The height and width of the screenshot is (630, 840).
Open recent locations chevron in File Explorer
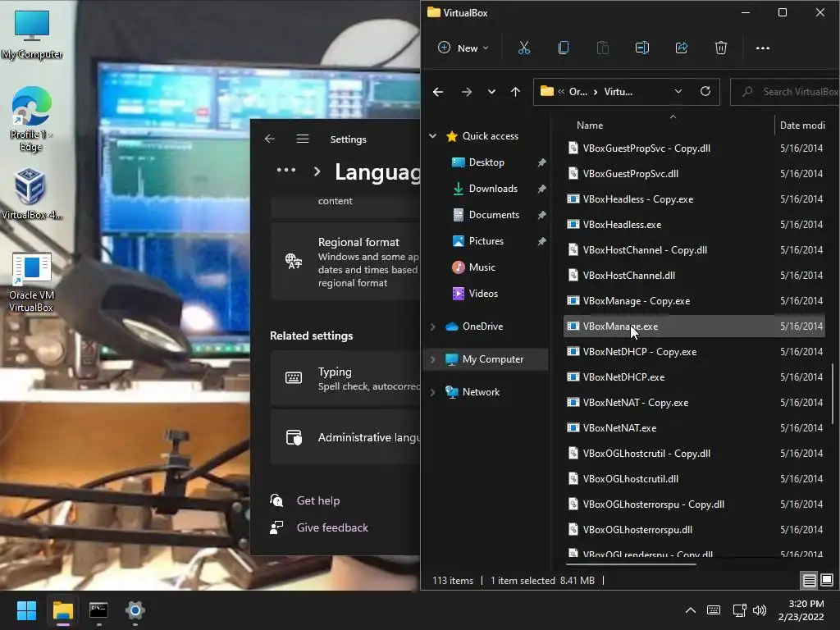491,92
